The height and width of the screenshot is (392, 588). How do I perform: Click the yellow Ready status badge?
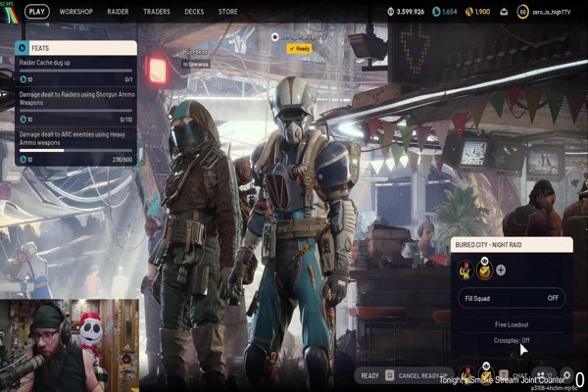[x=299, y=49]
